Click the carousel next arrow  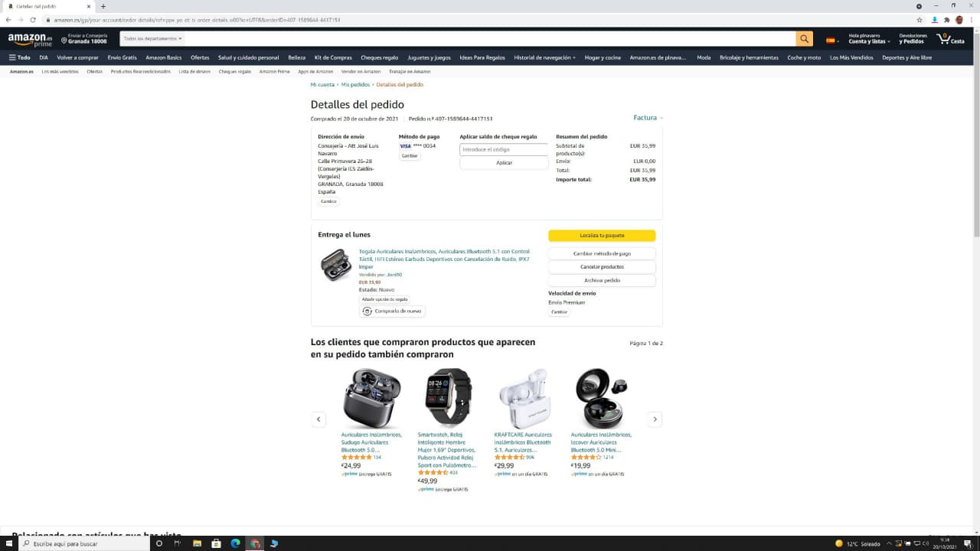(x=655, y=419)
